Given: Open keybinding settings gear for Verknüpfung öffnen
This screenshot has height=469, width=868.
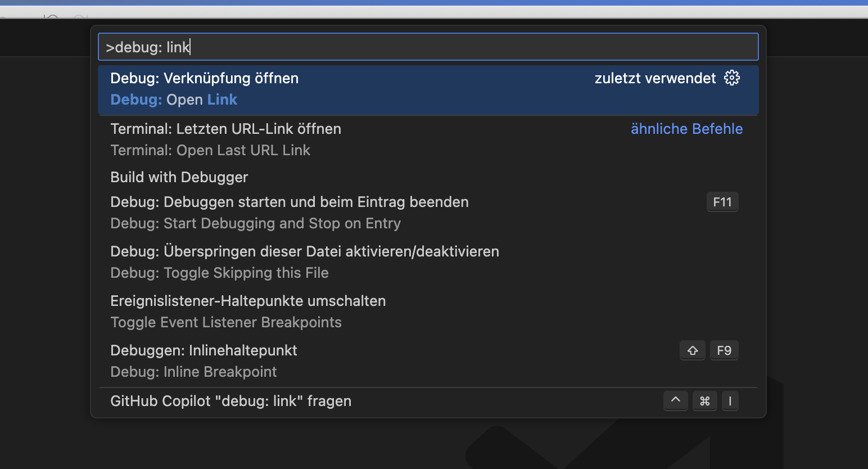Looking at the screenshot, I should [x=731, y=78].
